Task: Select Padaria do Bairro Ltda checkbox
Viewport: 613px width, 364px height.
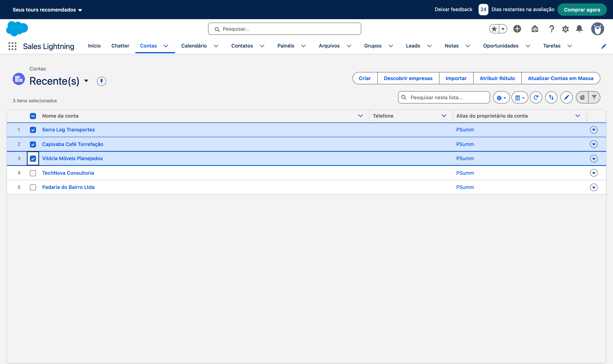Action: [x=33, y=187]
